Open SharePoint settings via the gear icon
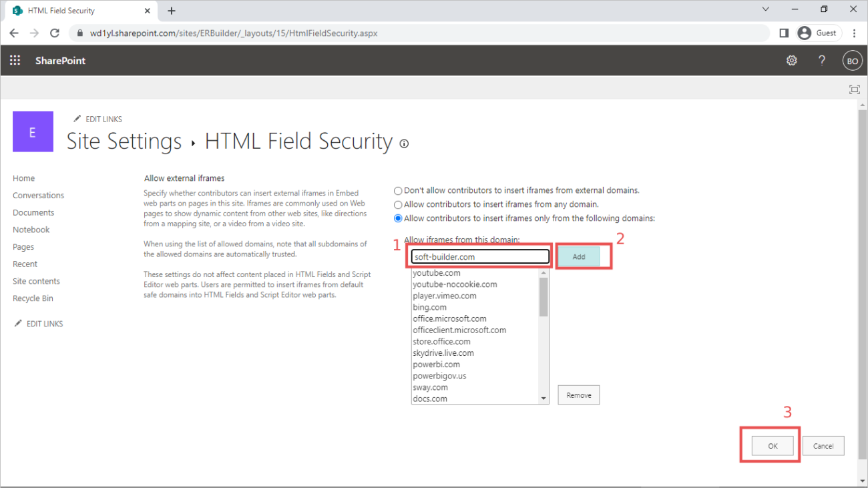The width and height of the screenshot is (868, 488). pos(791,60)
